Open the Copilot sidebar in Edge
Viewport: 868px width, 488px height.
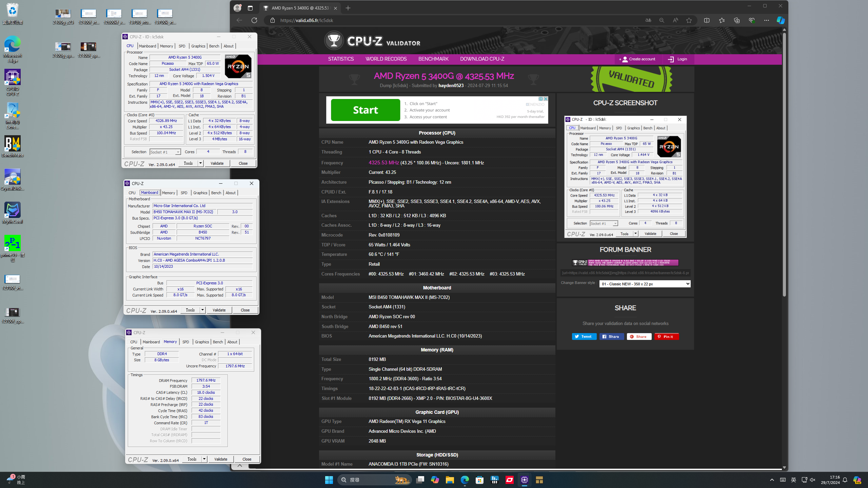click(781, 20)
